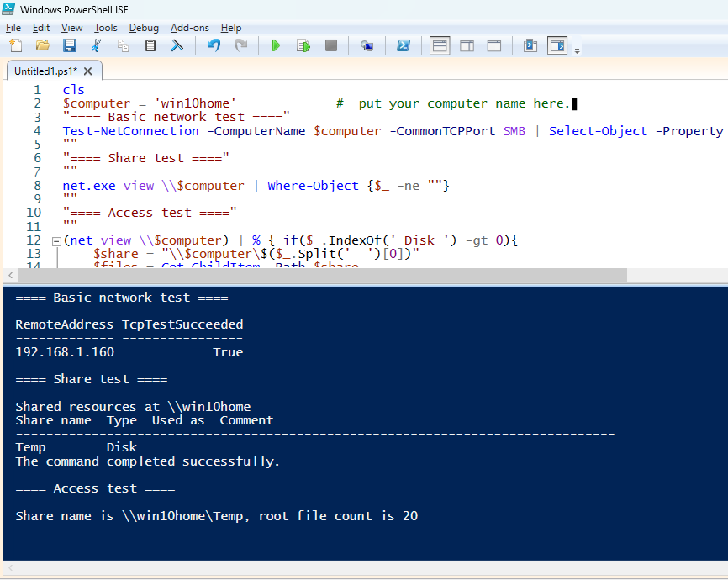Open toolbar overflow options arrow
The height and width of the screenshot is (580, 728).
click(x=578, y=50)
